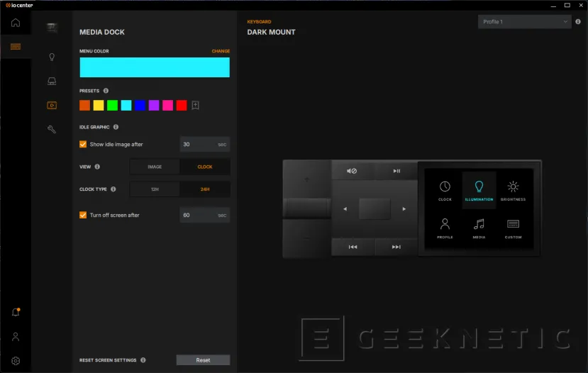588x373 pixels.
Task: Open the media dock screen section icon
Action: click(x=52, y=105)
